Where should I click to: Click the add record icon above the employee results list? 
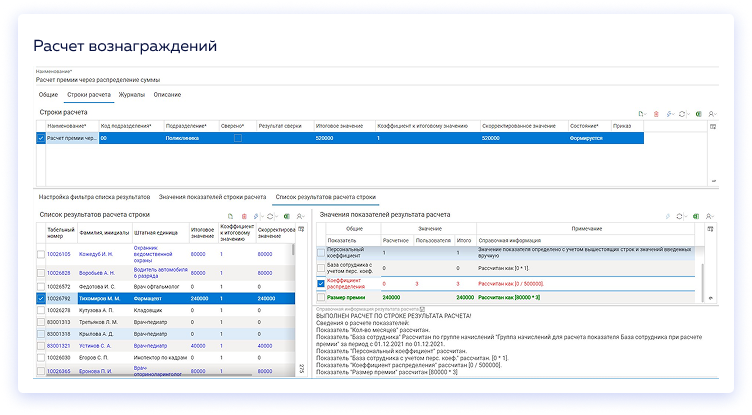(x=231, y=216)
